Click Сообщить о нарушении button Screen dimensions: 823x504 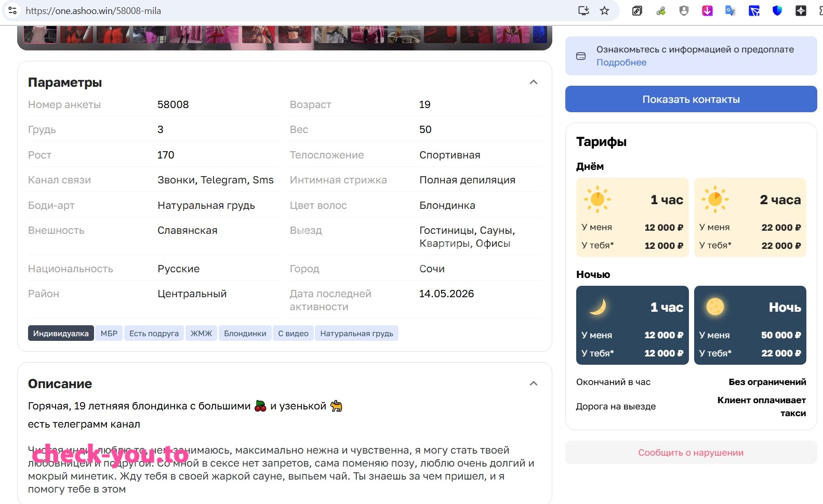691,453
